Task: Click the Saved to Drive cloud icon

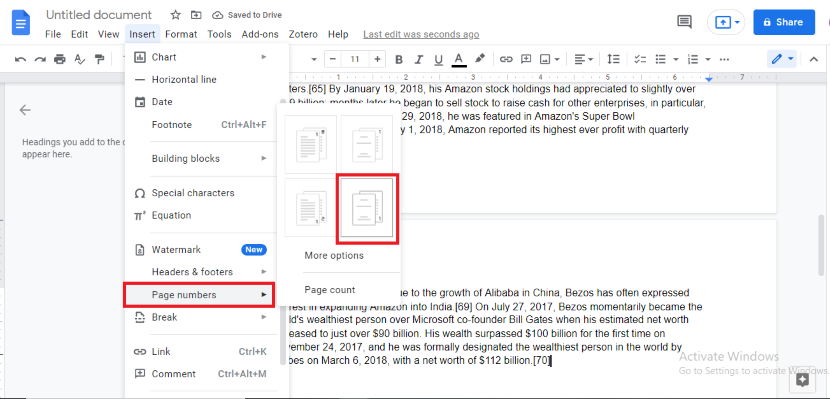Action: pos(218,15)
